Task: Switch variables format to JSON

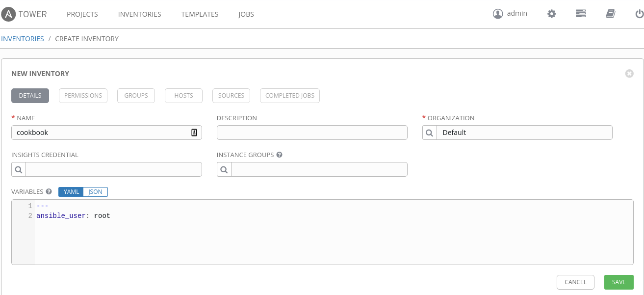Action: 96,192
